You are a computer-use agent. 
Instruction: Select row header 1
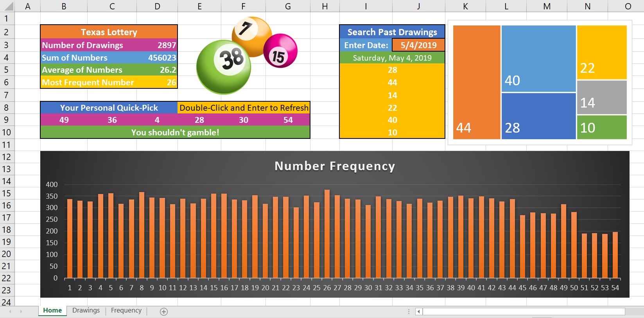tap(7, 18)
